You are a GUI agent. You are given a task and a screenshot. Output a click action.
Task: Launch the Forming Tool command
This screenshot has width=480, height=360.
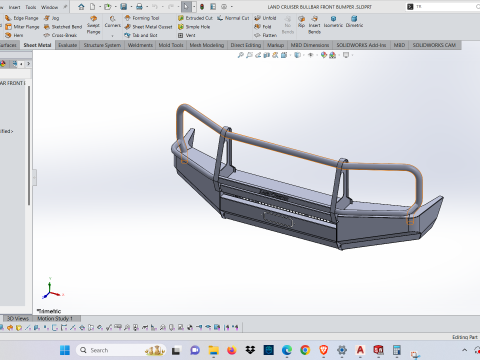point(142,18)
